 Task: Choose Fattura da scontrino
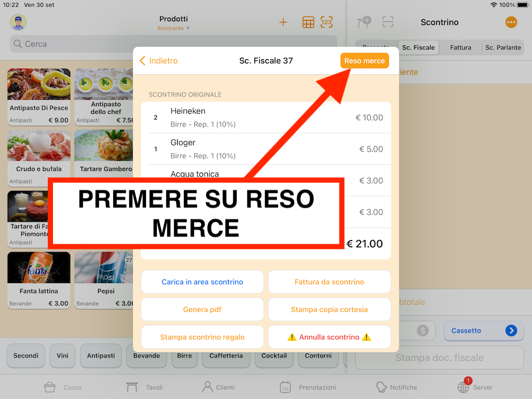click(329, 282)
